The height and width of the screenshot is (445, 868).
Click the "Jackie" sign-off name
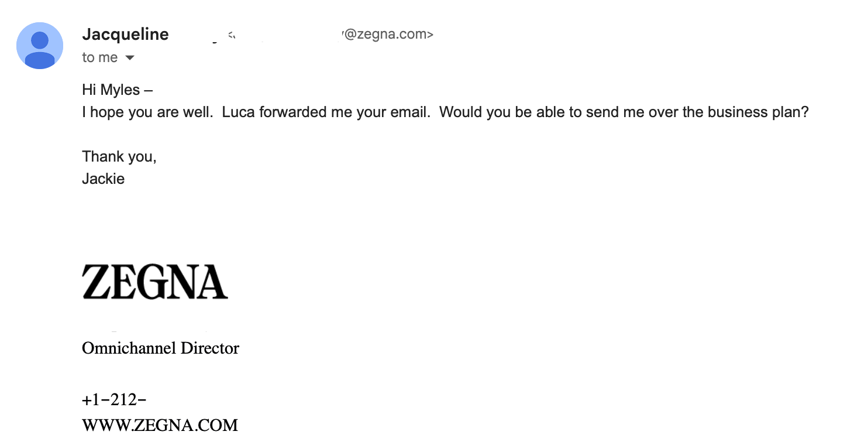tap(103, 179)
